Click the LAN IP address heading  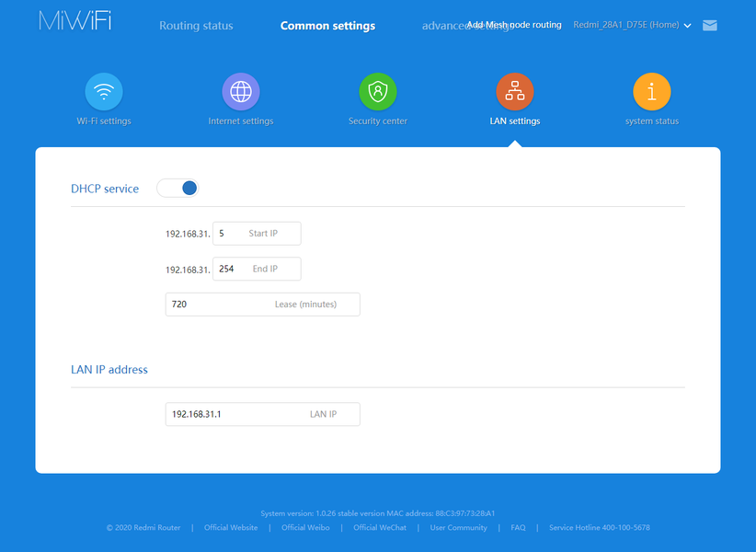tap(109, 370)
